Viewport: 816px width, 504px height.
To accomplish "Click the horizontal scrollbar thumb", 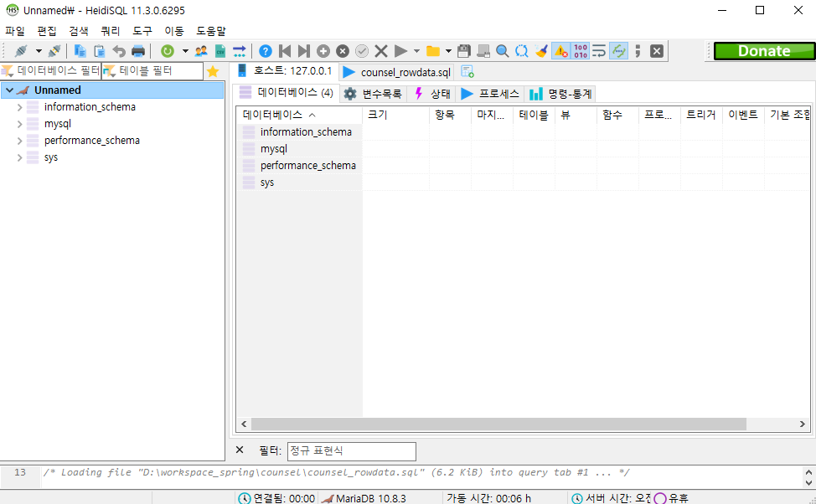I will 498,424.
